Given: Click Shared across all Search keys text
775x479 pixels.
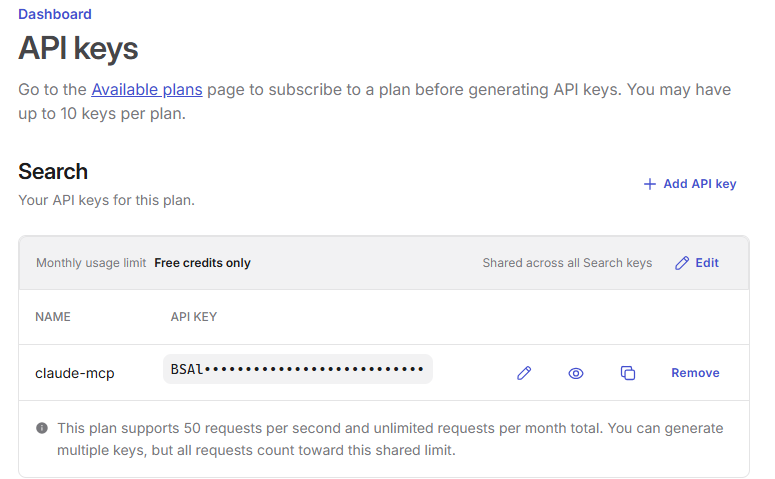Looking at the screenshot, I should pyautogui.click(x=567, y=263).
